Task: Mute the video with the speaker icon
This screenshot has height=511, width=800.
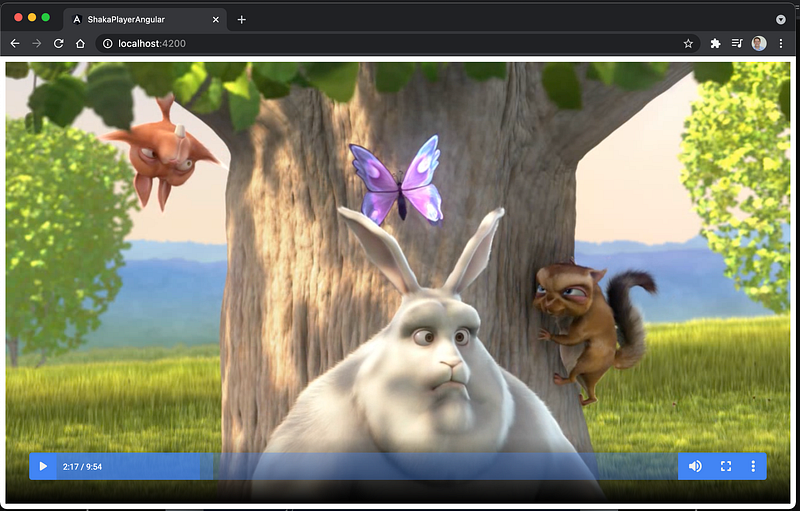Action: 695,466
